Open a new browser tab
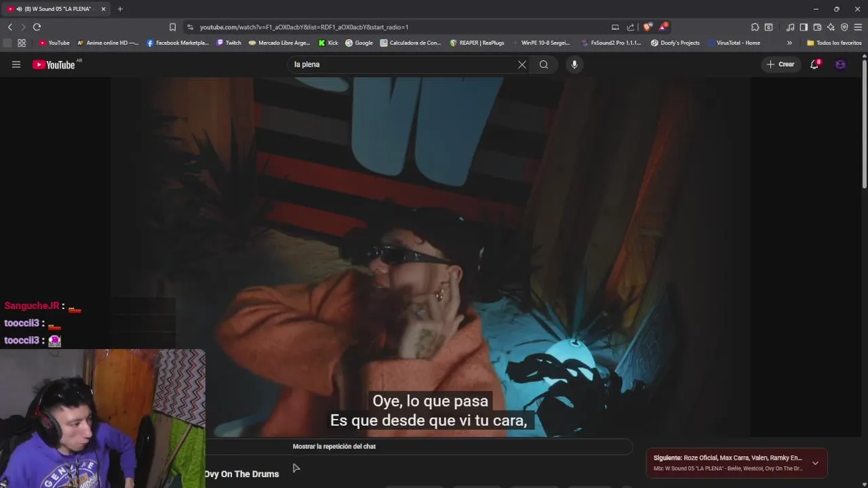This screenshot has width=868, height=488. [120, 9]
